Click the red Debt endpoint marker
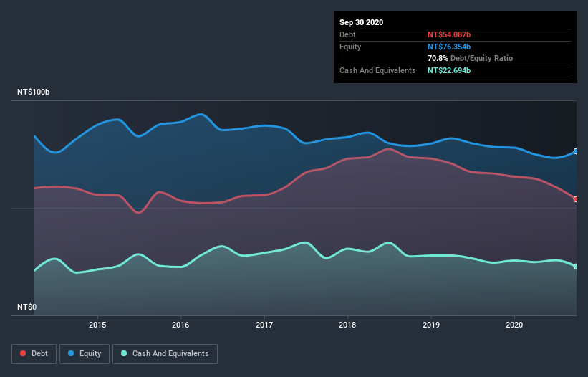The width and height of the screenshot is (588, 377). 576,199
